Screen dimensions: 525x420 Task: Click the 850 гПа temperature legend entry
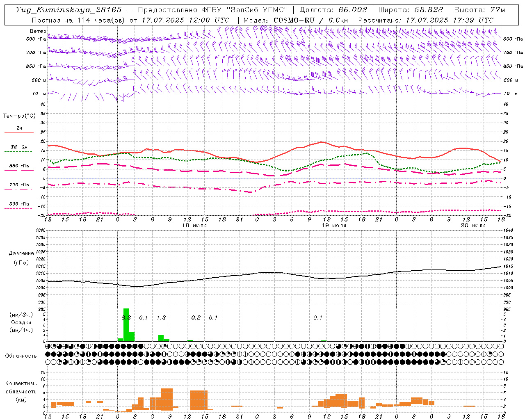tap(19, 166)
